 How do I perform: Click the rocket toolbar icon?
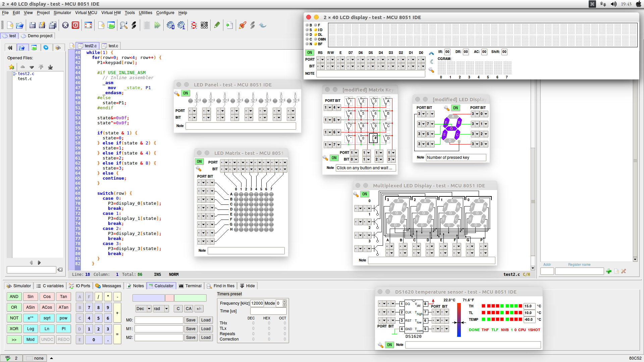[x=242, y=25]
